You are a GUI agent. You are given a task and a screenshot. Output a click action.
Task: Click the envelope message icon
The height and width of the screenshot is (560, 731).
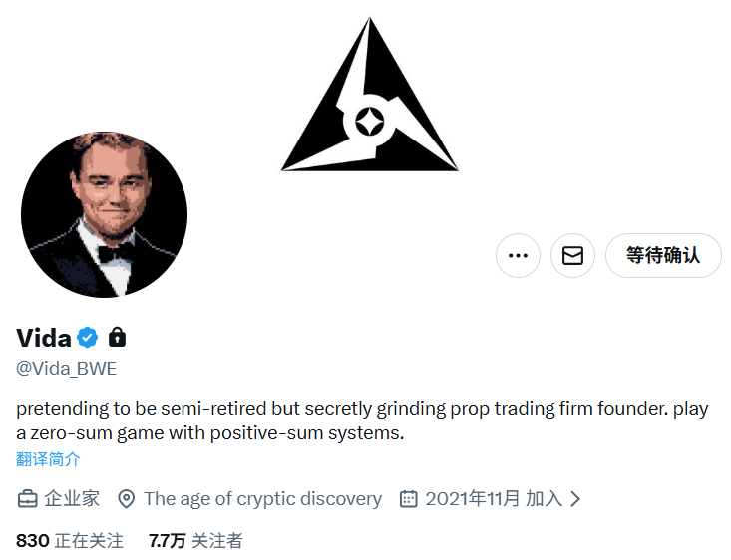click(572, 256)
